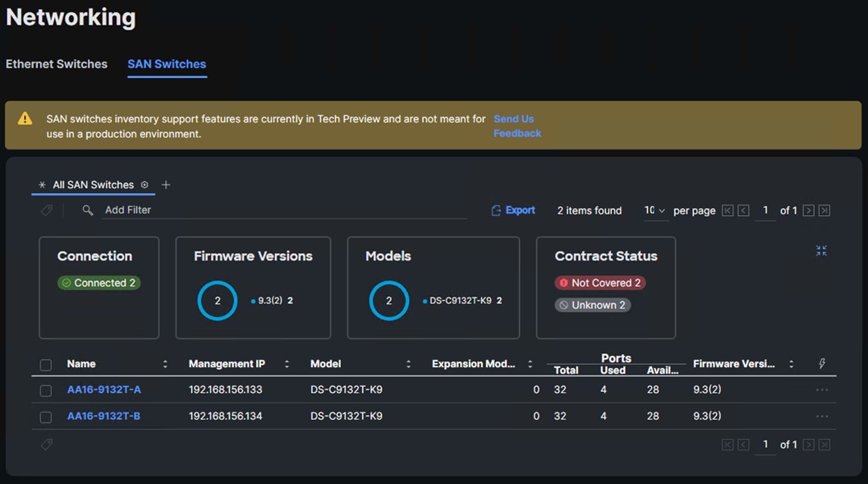Open row actions for AA16-9132T-B
Image resolution: width=868 pixels, height=484 pixels.
822,416
